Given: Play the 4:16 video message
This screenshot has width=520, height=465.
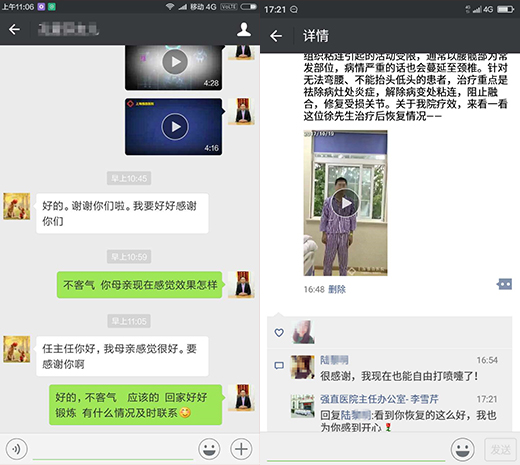Looking at the screenshot, I should (x=175, y=127).
